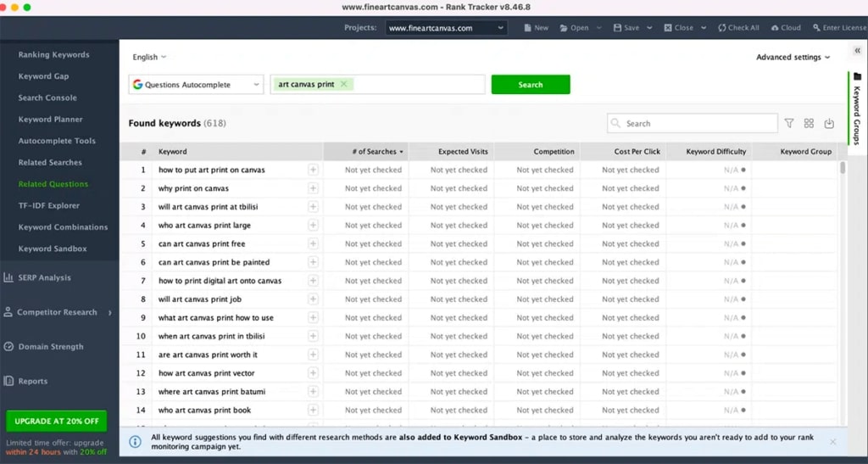
Task: Add 'will art canvas print at tbilisi' plus icon
Action: 313,207
